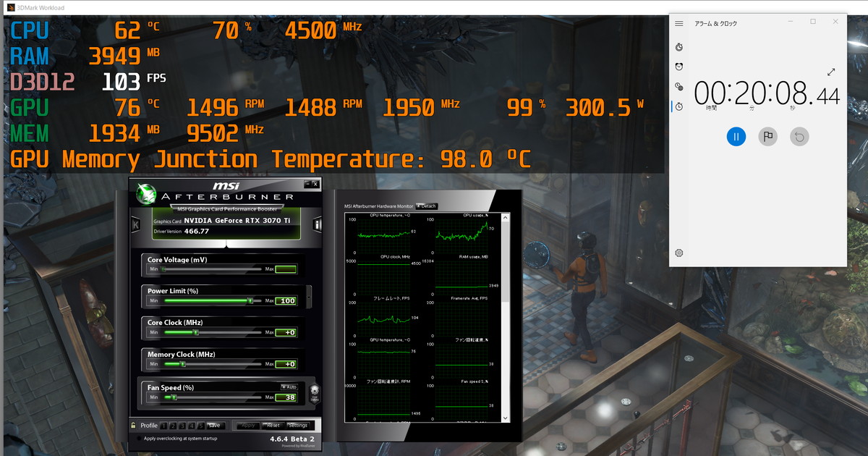Expand the Power Limit side arrow
The image size is (868, 456).
click(310, 296)
